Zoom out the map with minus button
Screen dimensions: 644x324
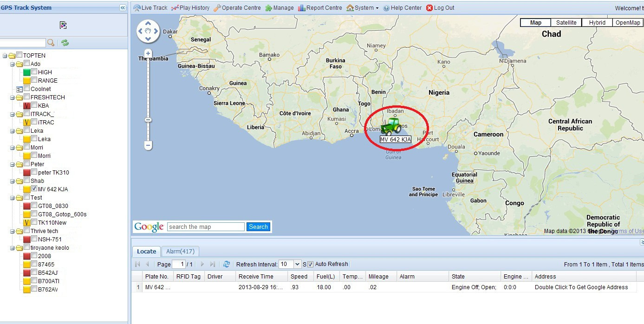[x=148, y=145]
